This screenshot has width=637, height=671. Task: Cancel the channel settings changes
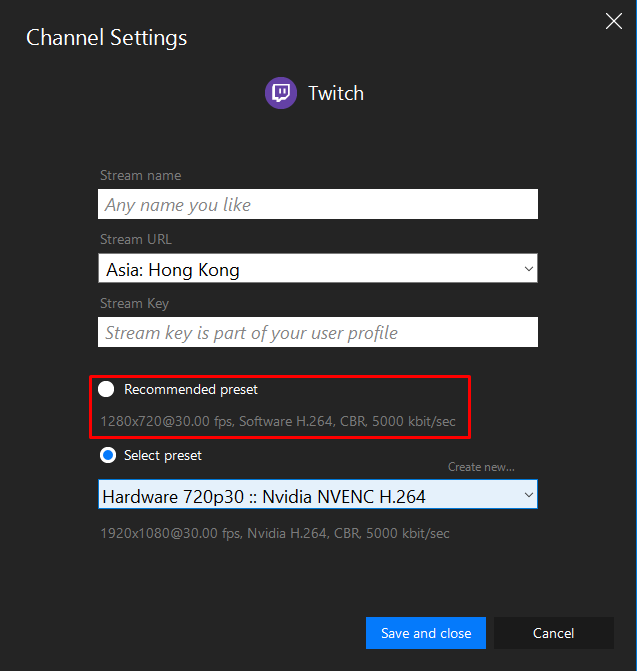(554, 633)
